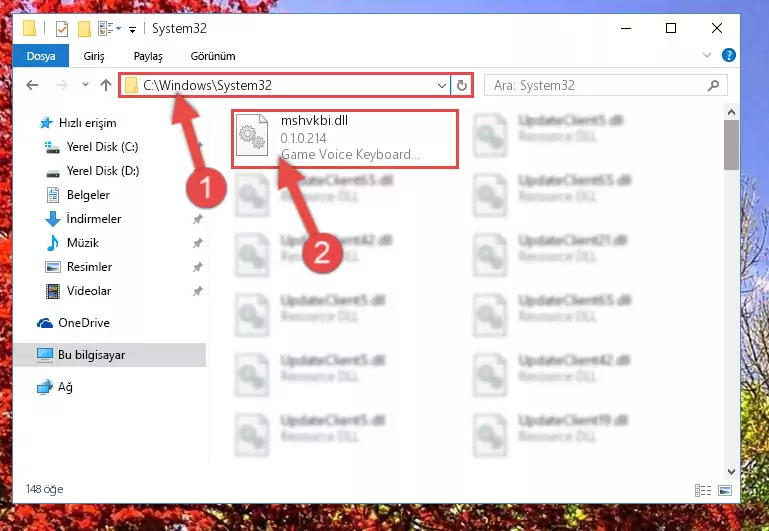This screenshot has width=769, height=531.
Task: Click the Müzik note icon
Action: 52,243
